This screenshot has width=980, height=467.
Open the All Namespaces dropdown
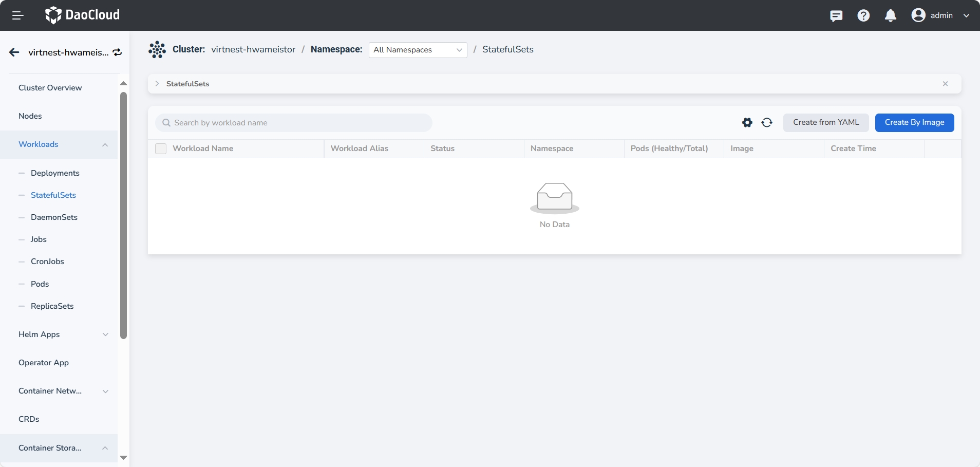coord(418,50)
